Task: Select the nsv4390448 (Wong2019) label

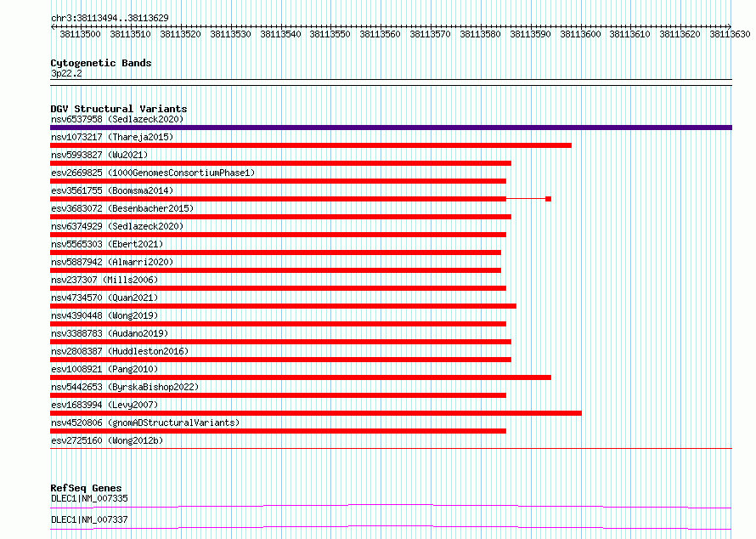Action: coord(104,315)
